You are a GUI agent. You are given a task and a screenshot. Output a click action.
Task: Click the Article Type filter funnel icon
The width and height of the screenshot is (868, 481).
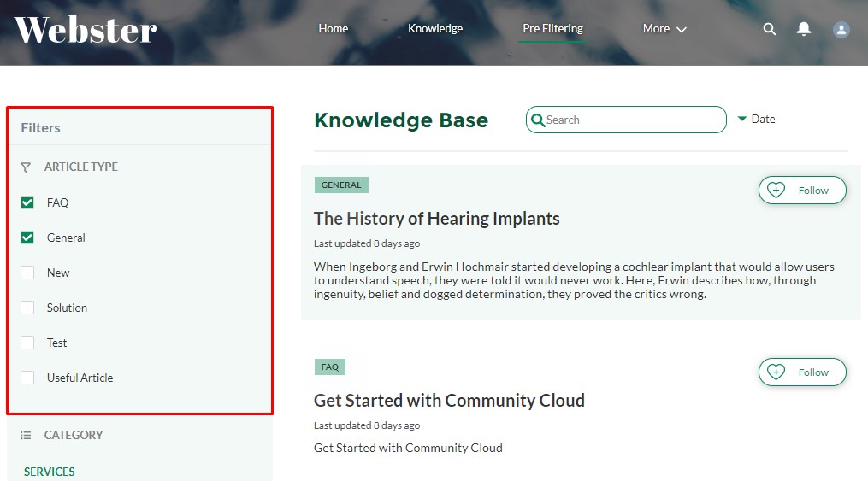tap(26, 167)
